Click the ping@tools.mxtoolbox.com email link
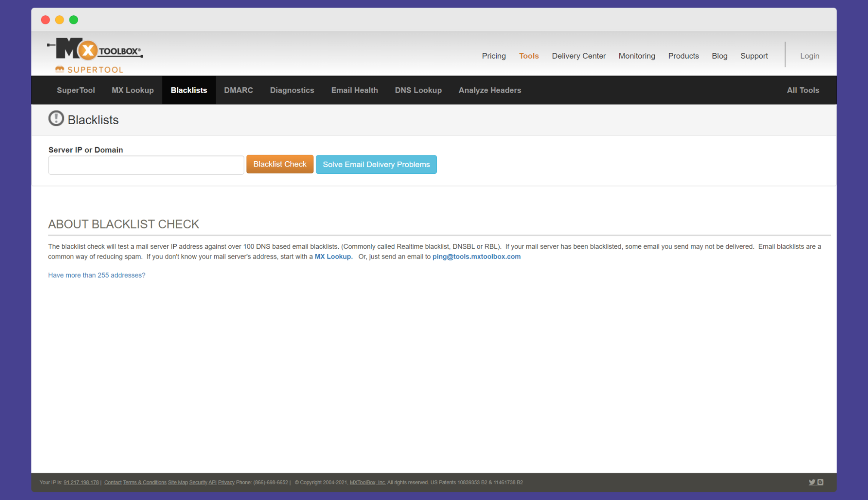 (476, 257)
